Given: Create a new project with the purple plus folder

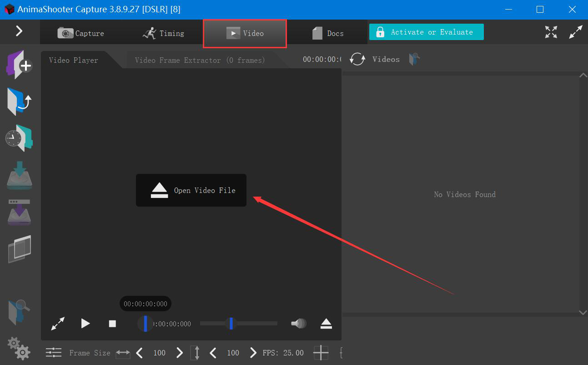Looking at the screenshot, I should coord(19,65).
